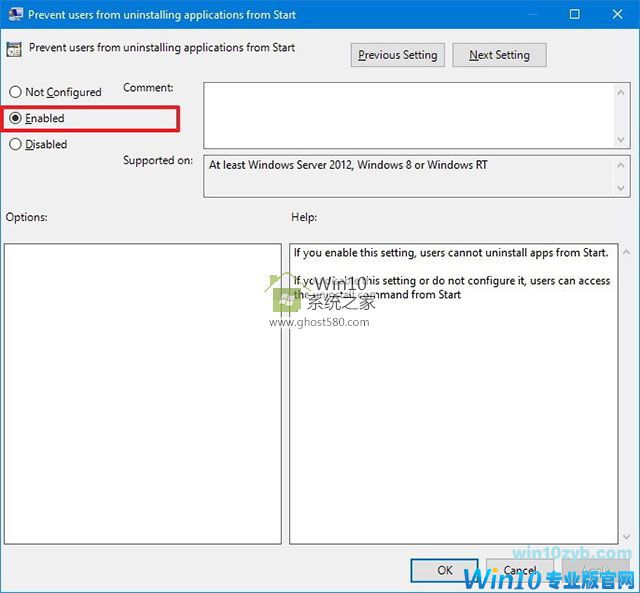Click the 'Comment:' label
The image size is (640, 593).
(x=148, y=88)
